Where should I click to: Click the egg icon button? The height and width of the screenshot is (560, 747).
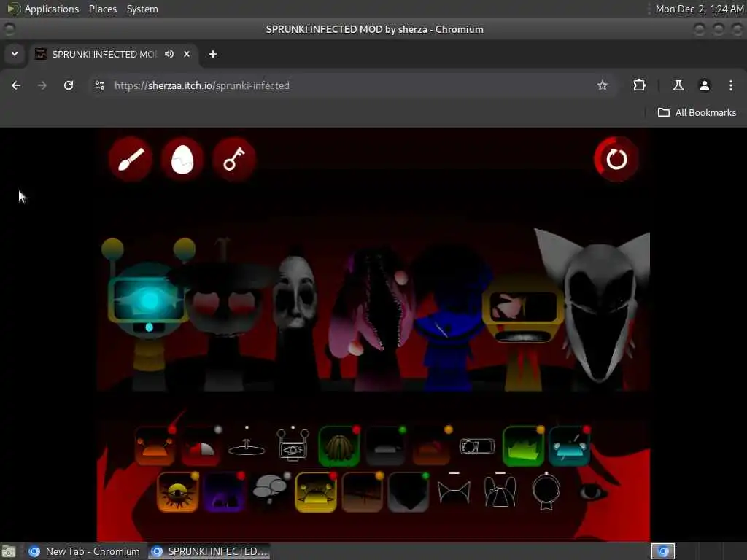tap(182, 159)
